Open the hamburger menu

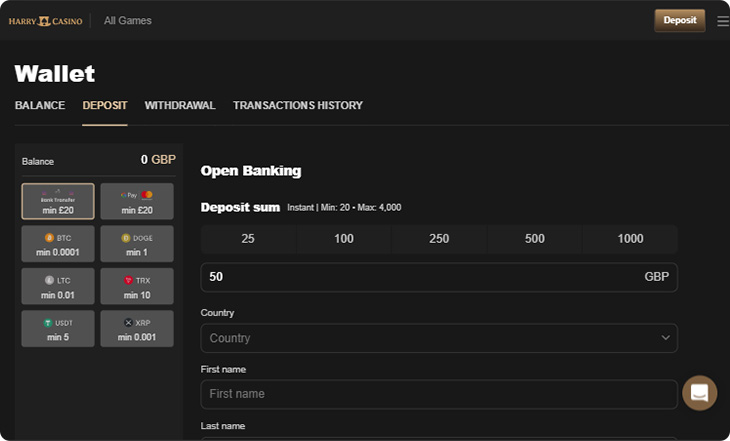tap(722, 21)
